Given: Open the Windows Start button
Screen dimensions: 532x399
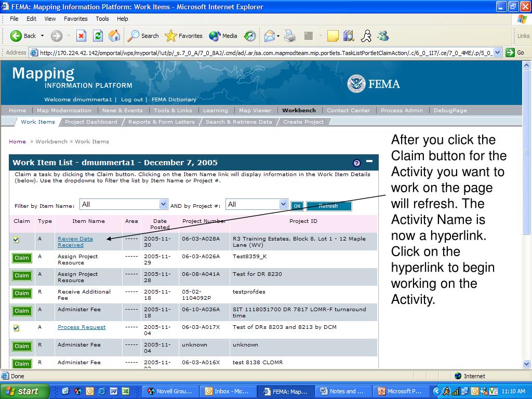Looking at the screenshot, I should [24, 391].
